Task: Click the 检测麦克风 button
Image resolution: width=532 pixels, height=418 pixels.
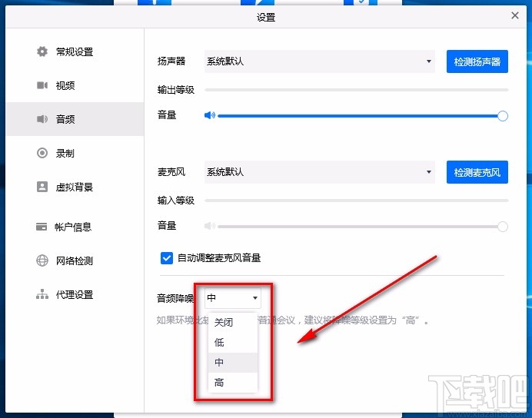Action: 477,172
